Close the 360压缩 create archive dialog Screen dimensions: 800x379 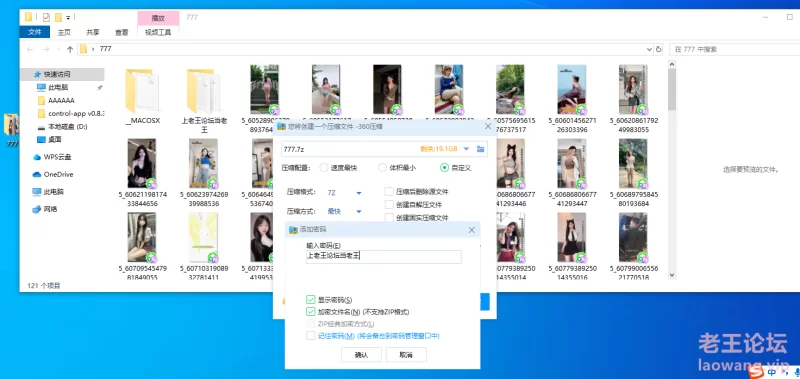pos(487,126)
